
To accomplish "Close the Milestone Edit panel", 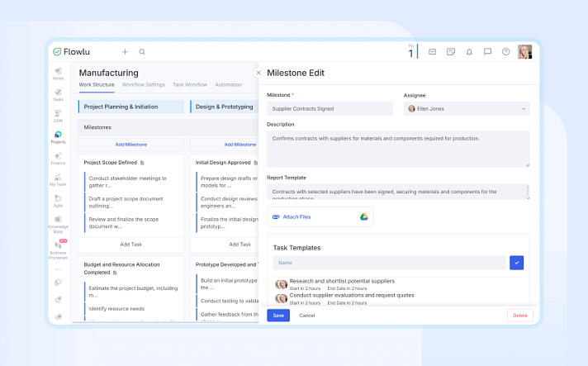I will [x=258, y=73].
